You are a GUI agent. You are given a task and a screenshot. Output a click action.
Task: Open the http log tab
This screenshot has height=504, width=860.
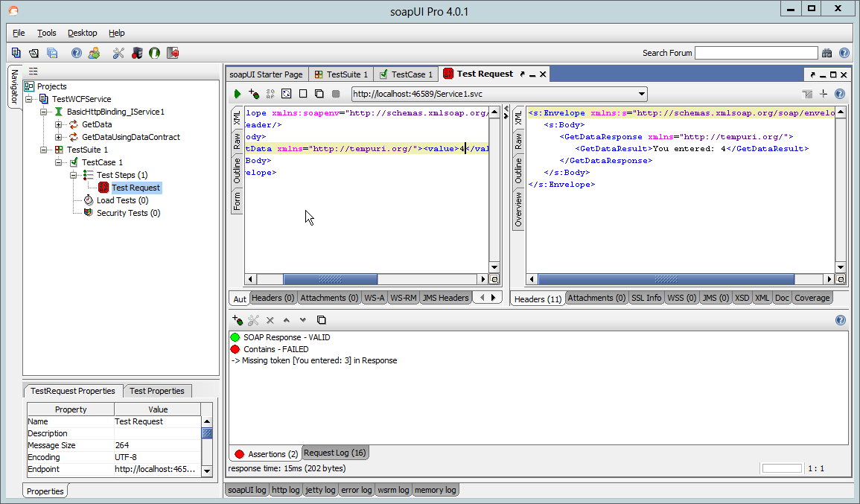[286, 490]
